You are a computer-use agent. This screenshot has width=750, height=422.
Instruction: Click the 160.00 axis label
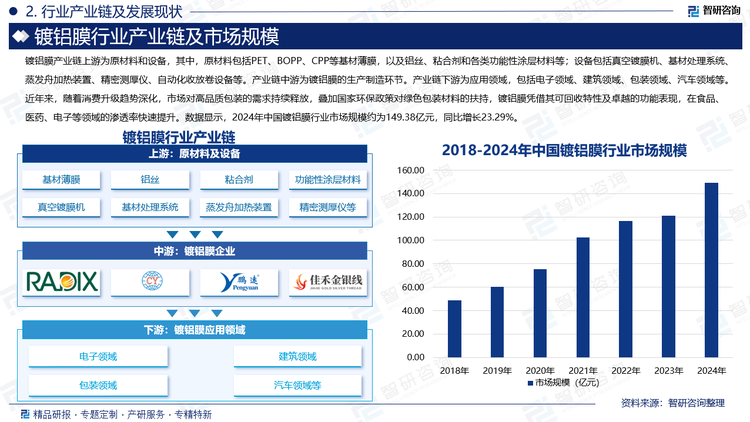coord(410,170)
